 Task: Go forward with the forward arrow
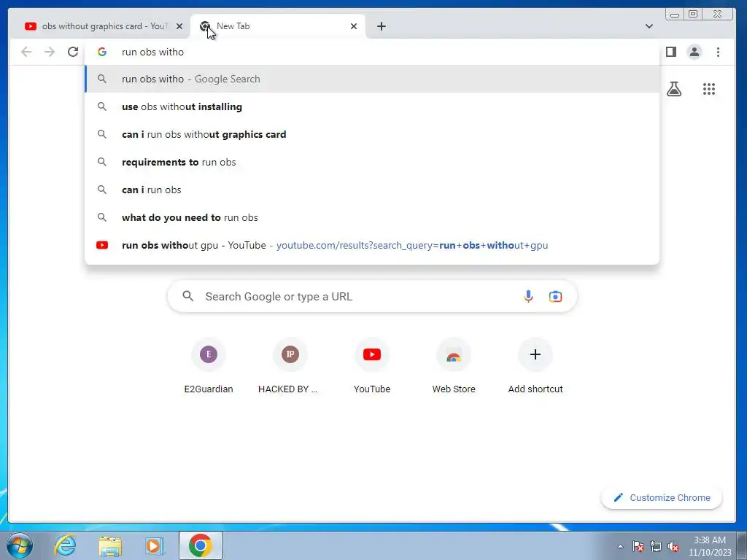(x=50, y=52)
